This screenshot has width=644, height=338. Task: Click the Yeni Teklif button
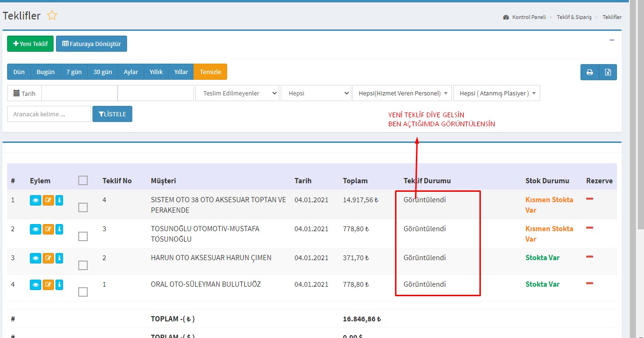click(x=30, y=44)
